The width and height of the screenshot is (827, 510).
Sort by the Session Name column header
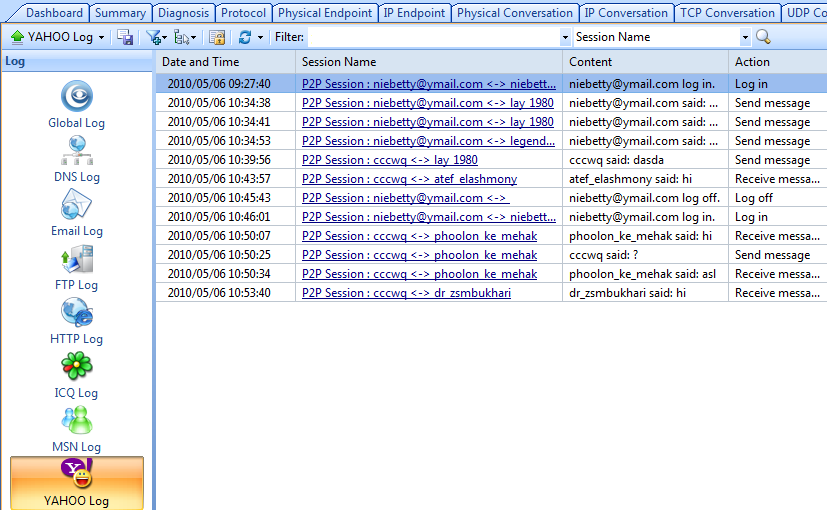point(429,62)
